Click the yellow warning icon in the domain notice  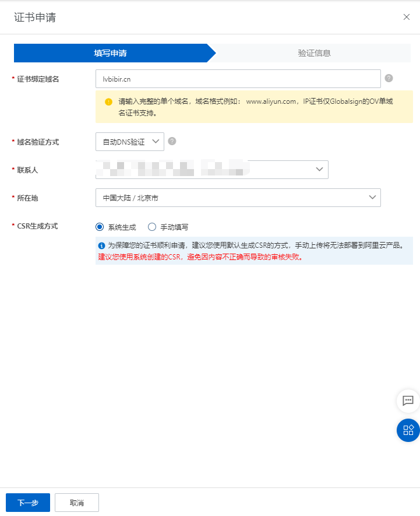108,101
